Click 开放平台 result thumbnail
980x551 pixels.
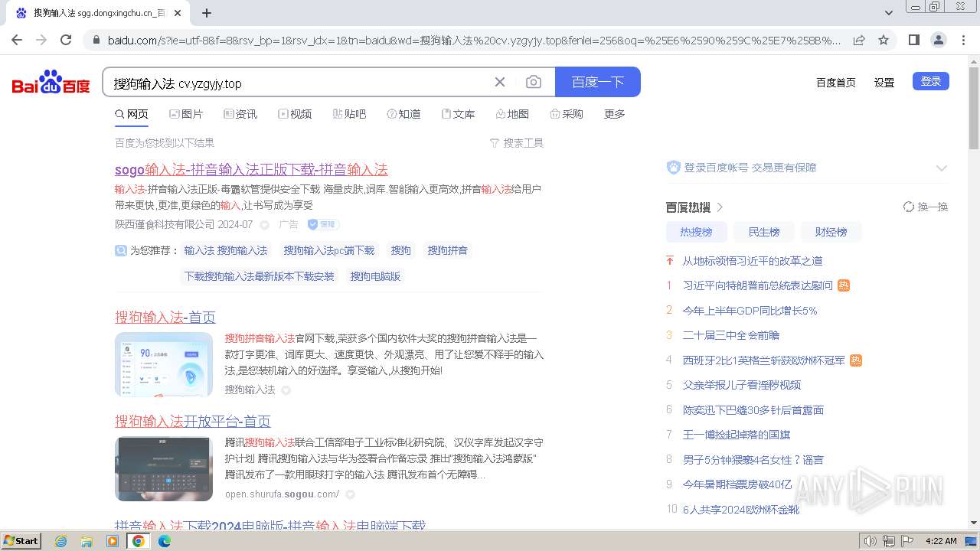[164, 468]
